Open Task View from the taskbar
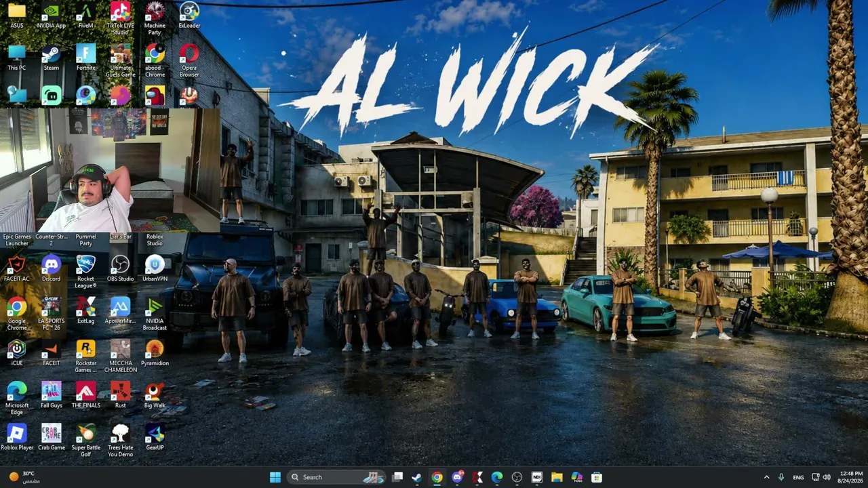 click(x=397, y=477)
